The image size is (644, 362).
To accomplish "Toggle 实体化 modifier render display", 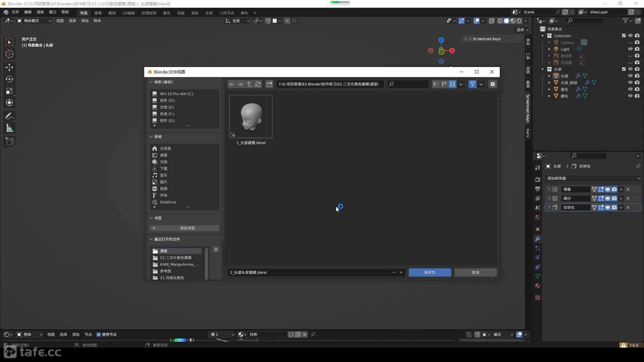I will (x=614, y=207).
